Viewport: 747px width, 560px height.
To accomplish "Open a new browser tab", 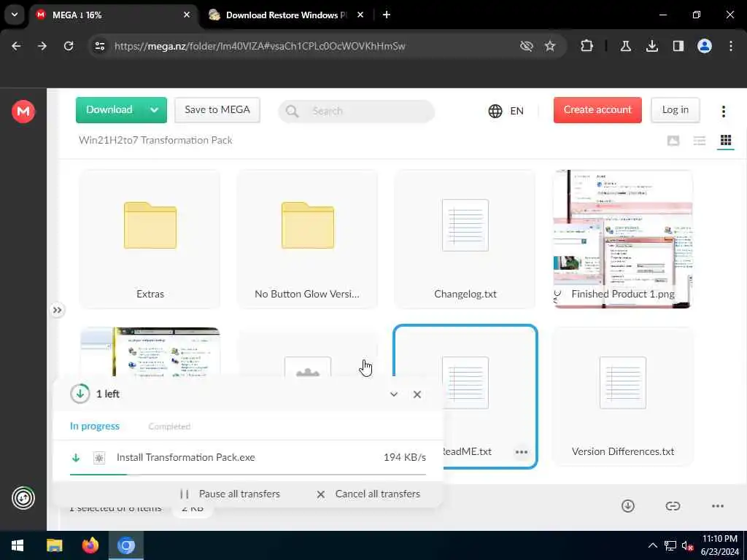I will coord(387,15).
